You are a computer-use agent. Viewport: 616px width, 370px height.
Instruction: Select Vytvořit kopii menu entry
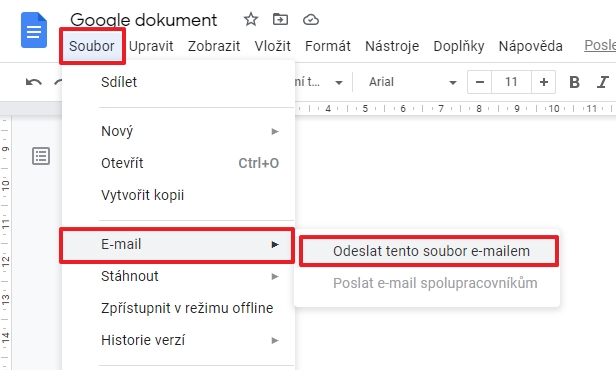pos(178,195)
